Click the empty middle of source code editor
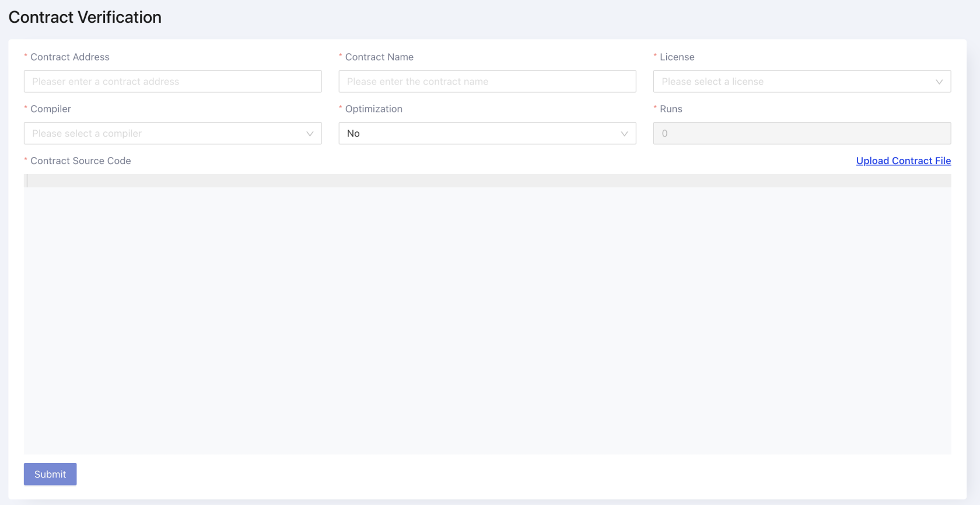 [x=487, y=321]
